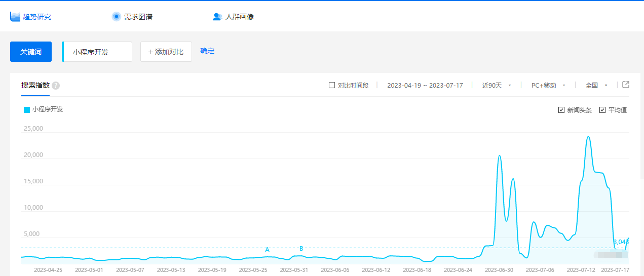Viewport: 644px width, 276px height.
Task: Open the 人群画像 tab
Action: 239,17
